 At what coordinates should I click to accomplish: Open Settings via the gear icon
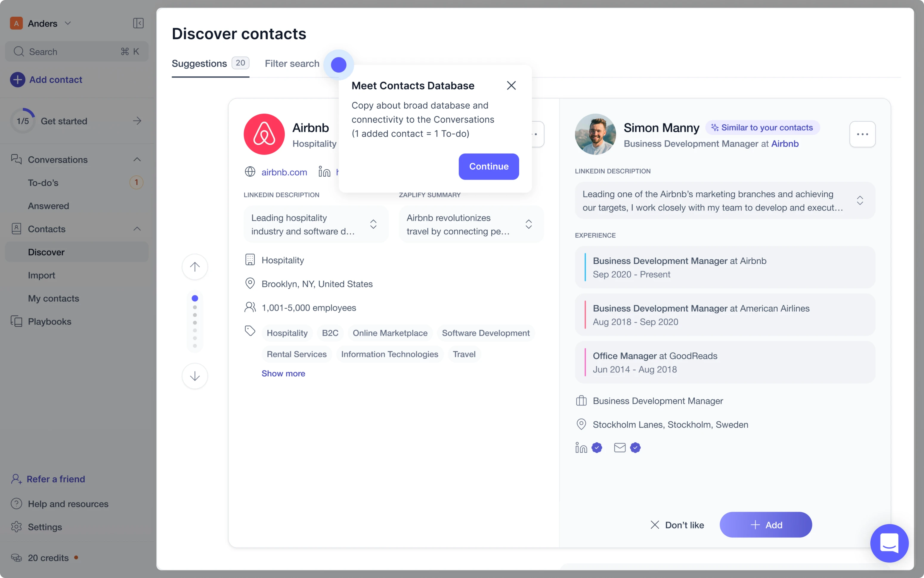tap(16, 527)
